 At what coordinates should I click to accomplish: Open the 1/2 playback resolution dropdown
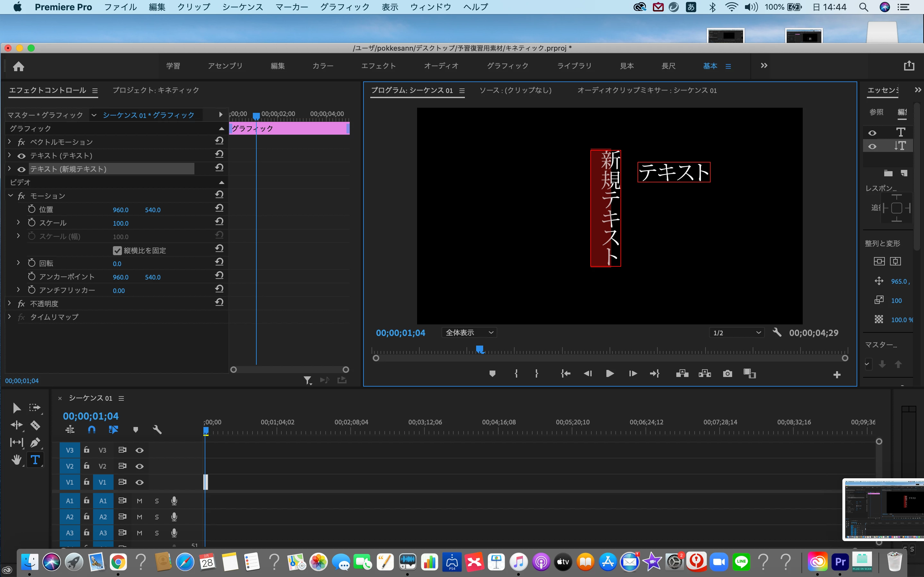point(736,333)
